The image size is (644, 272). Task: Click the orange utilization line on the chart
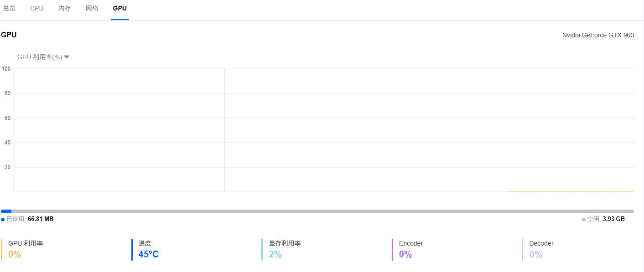[570, 192]
